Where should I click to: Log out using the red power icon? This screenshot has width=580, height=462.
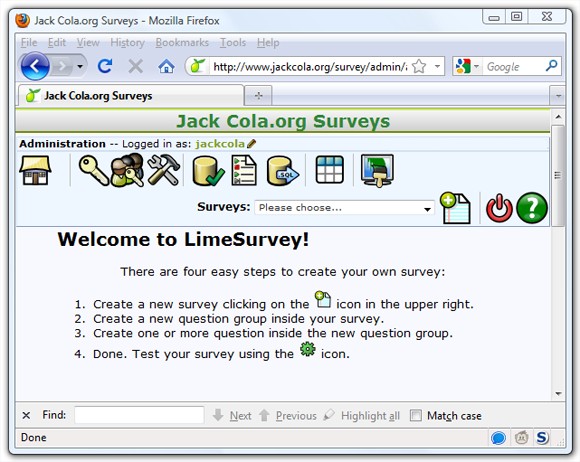click(x=499, y=208)
